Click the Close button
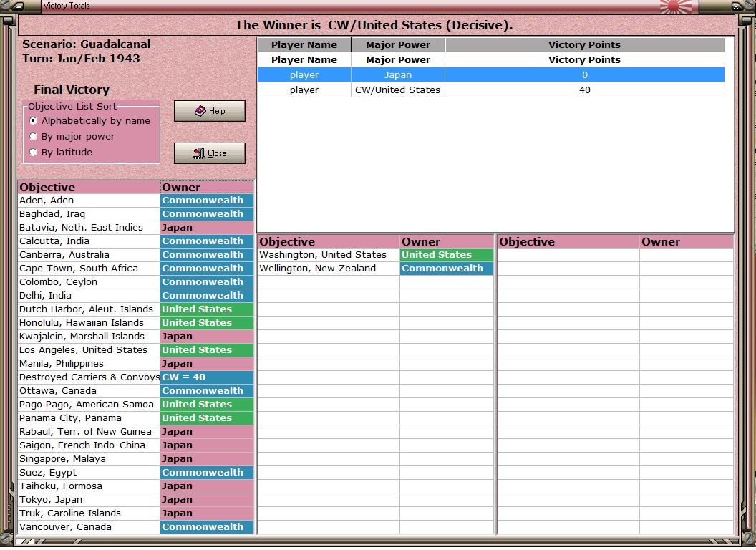Image resolution: width=756 pixels, height=550 pixels. pos(209,153)
